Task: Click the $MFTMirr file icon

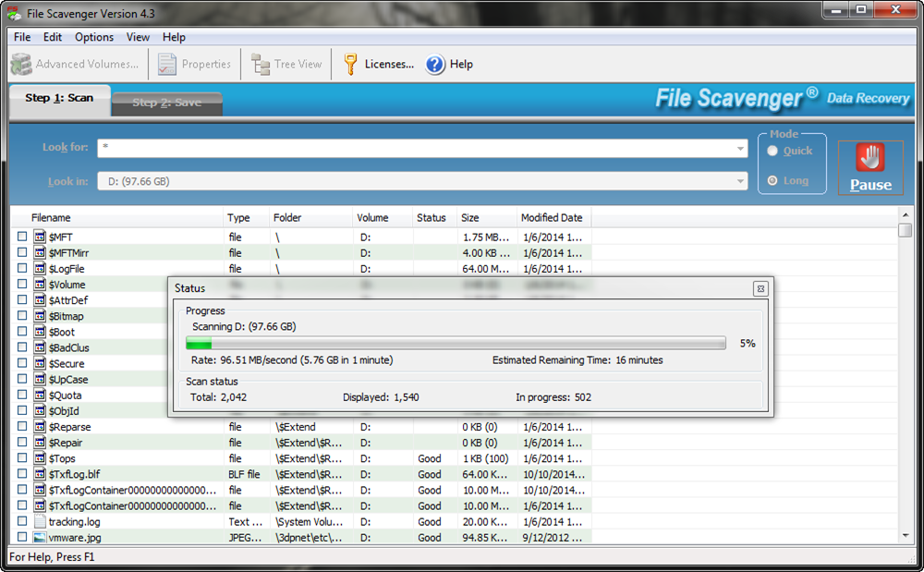Action: 40,252
